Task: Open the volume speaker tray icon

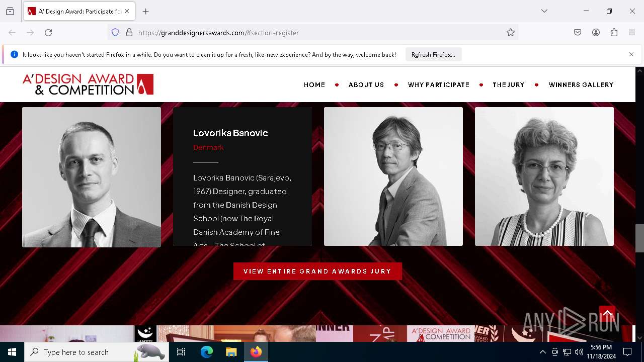Action: (579, 352)
